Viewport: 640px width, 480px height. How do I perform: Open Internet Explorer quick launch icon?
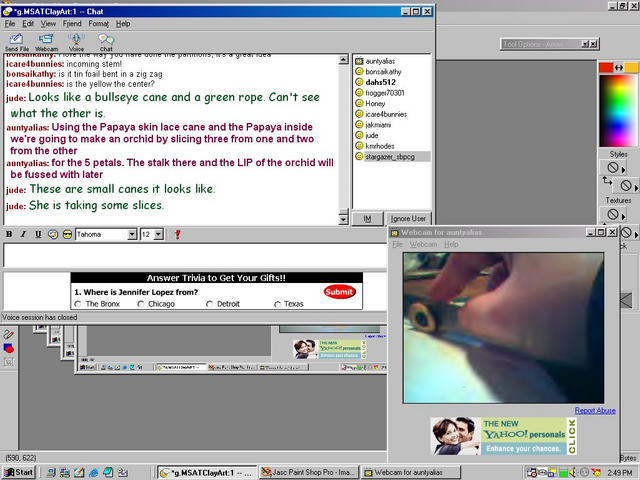coord(93,473)
